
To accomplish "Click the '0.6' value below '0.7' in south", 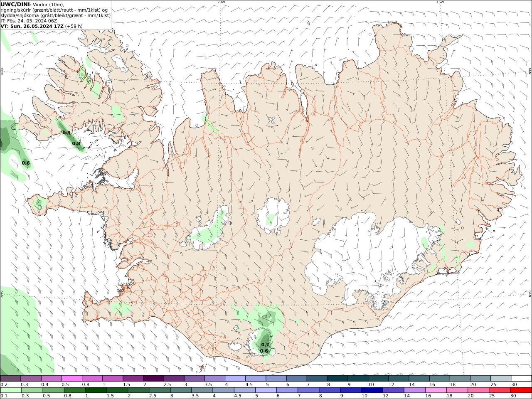I will click(264, 351).
